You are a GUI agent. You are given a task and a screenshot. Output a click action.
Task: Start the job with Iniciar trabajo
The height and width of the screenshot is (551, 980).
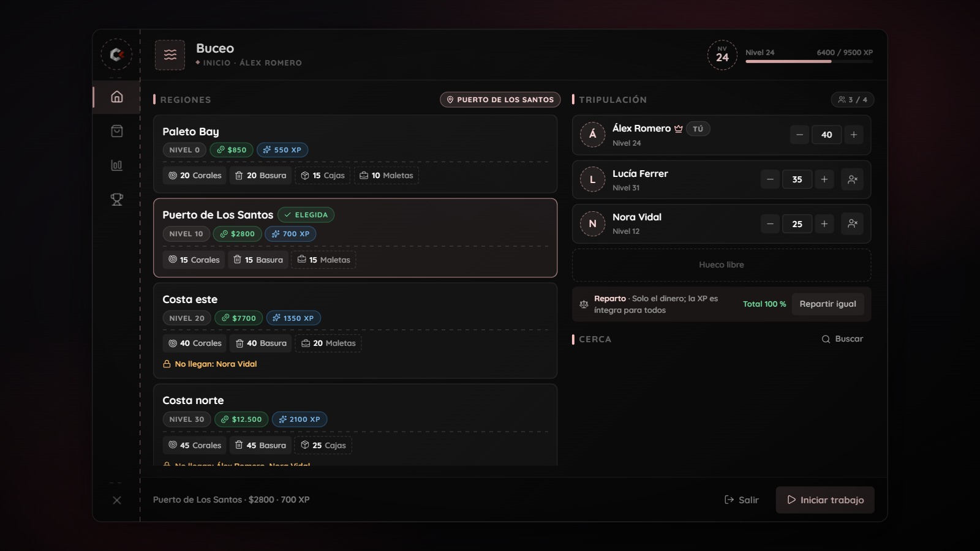pyautogui.click(x=825, y=500)
